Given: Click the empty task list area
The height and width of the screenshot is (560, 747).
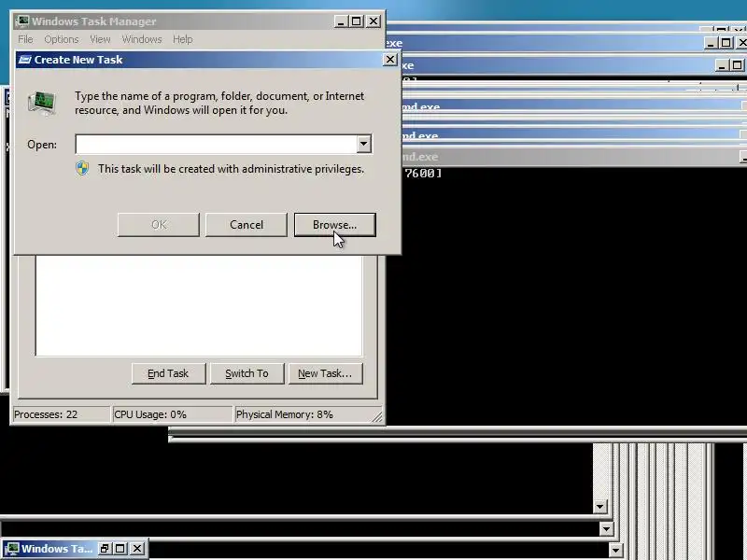Looking at the screenshot, I should coord(199,306).
